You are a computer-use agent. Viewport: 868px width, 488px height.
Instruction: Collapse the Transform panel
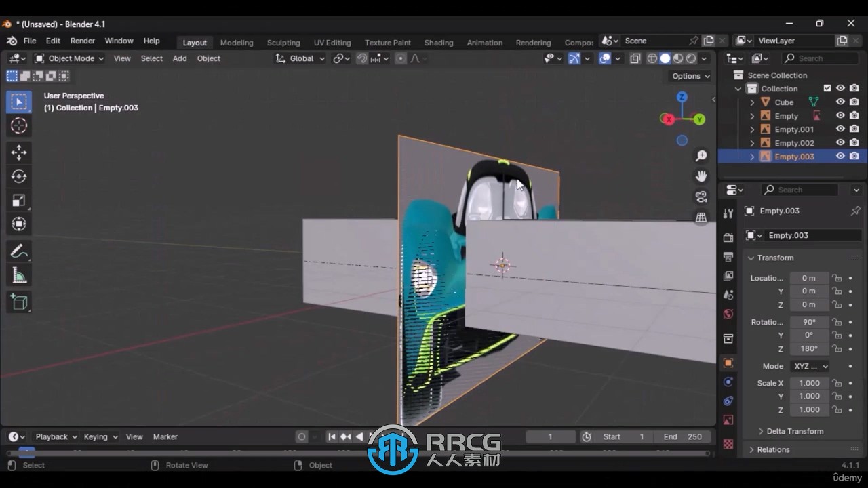(x=751, y=258)
